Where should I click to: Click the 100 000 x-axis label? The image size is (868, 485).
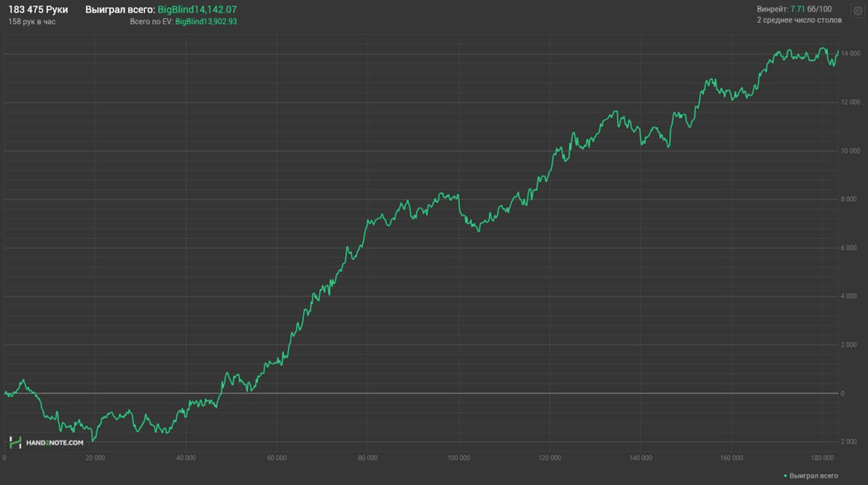pyautogui.click(x=458, y=458)
